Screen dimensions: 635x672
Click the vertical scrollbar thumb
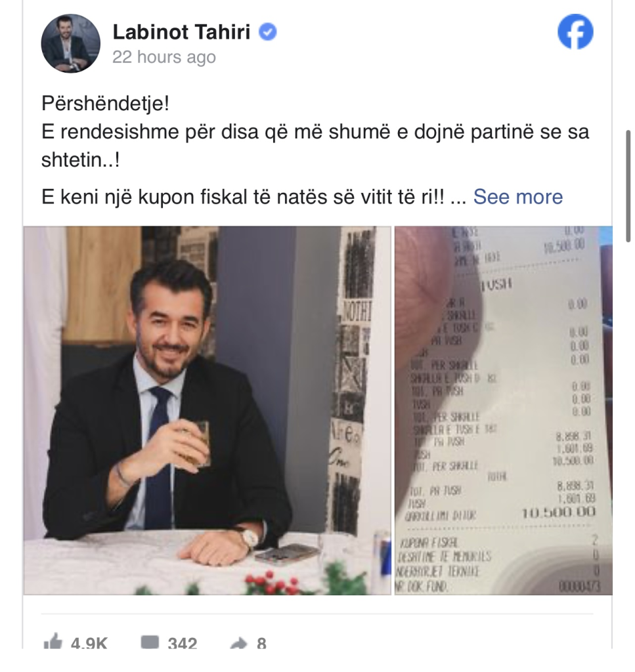[x=628, y=186]
